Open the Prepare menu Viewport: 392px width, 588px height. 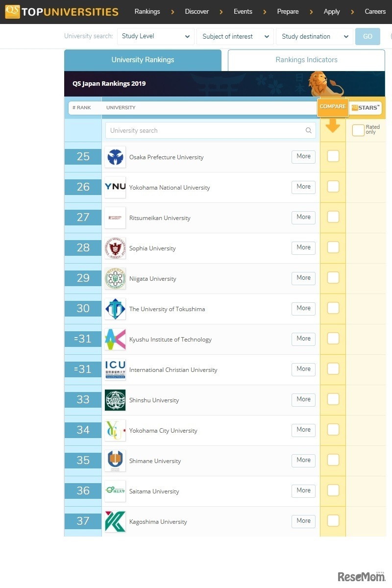tap(288, 11)
